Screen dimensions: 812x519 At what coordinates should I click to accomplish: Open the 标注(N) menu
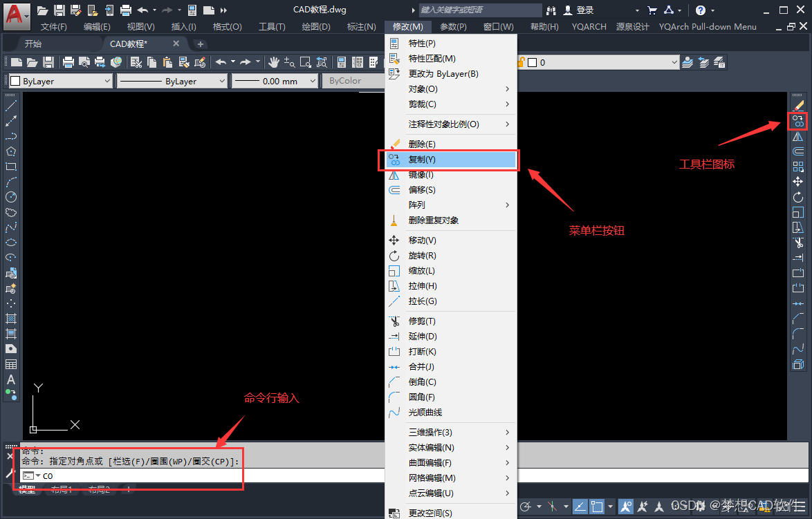362,26
